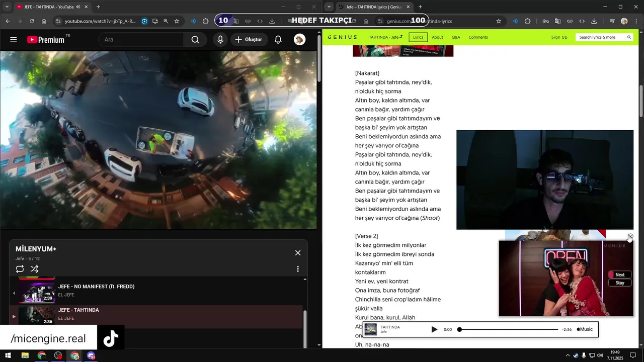The height and width of the screenshot is (362, 644).
Task: Open home page in YouTube window
Action: pyautogui.click(x=44, y=21)
